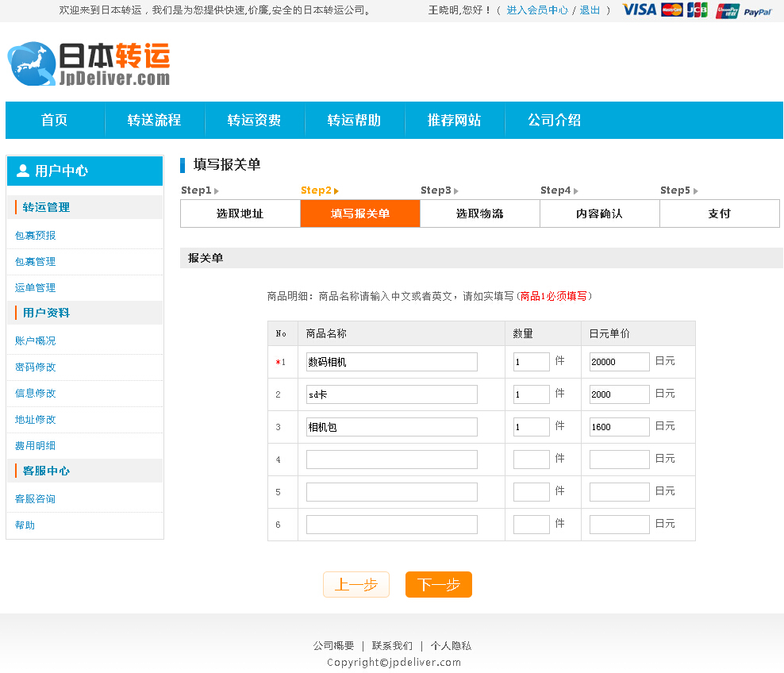The width and height of the screenshot is (784, 673).
Task: Click the 上一步 button
Action: [355, 584]
